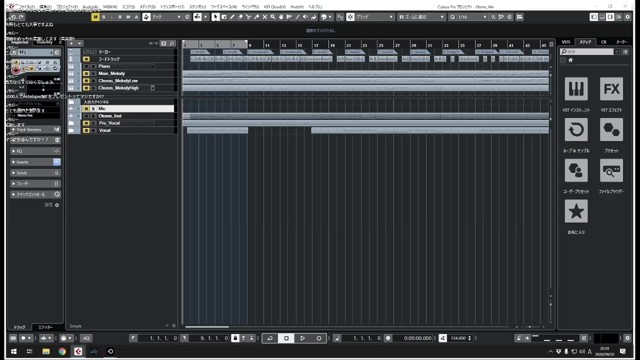Viewport: 640px width, 360px height.
Task: Open the MIDI menu
Action: [x=110, y=7]
